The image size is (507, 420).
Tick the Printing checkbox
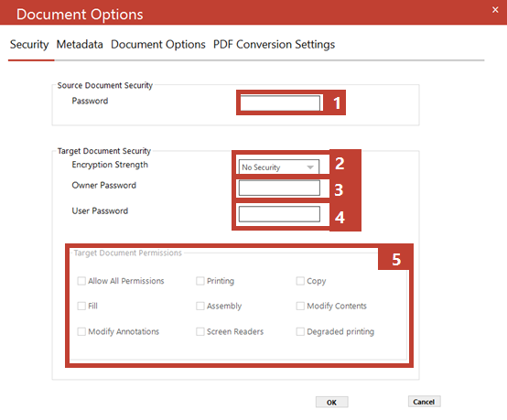tap(200, 281)
